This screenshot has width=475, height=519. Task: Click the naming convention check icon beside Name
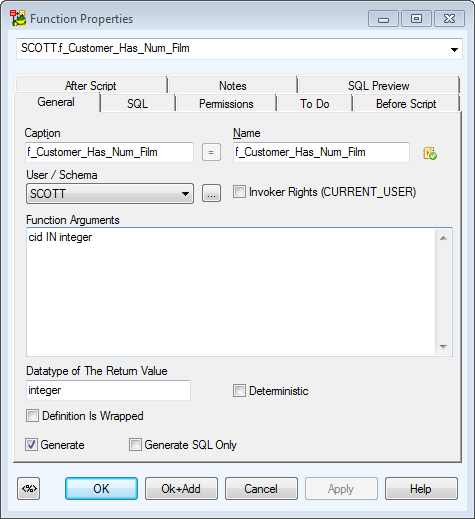tap(430, 153)
